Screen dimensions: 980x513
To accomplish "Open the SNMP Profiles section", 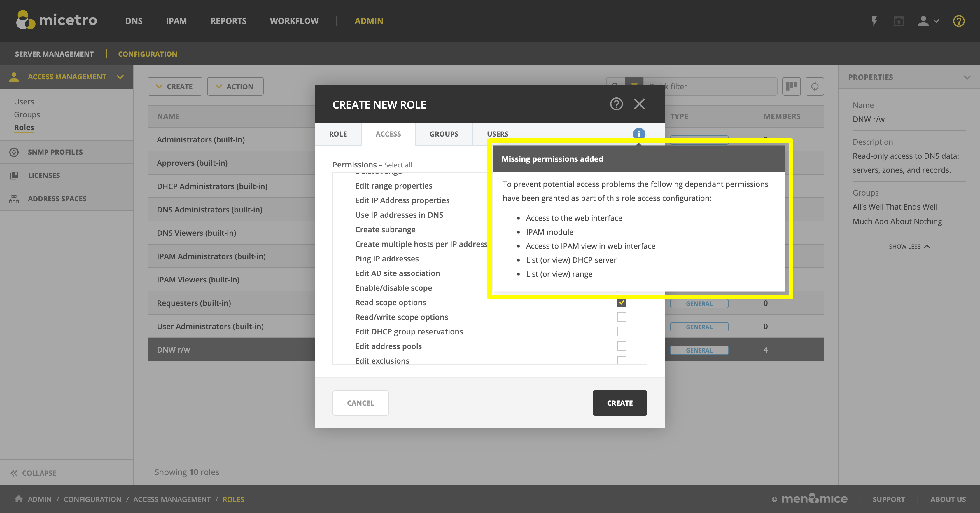I will click(55, 152).
